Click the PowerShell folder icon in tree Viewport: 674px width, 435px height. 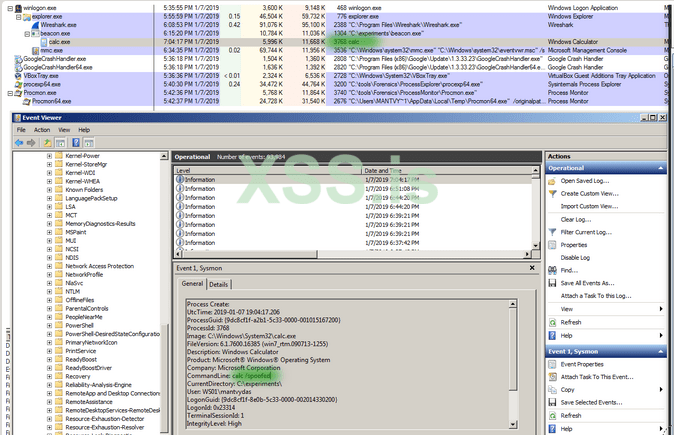tap(59, 325)
